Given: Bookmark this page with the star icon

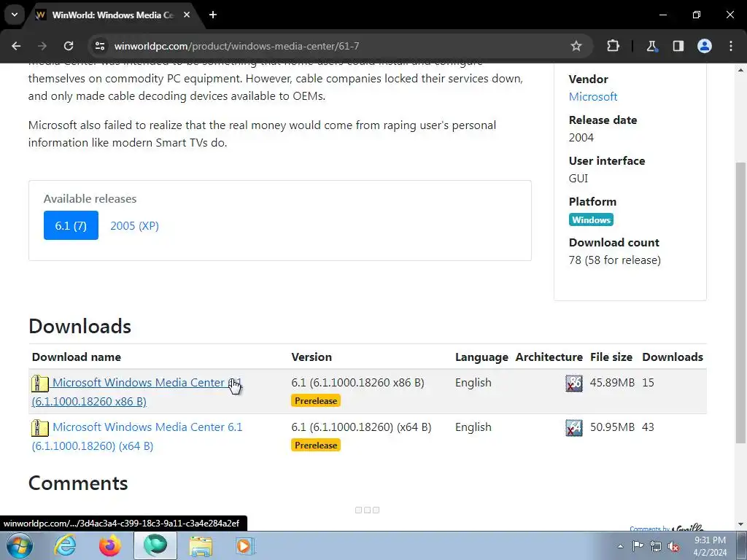Looking at the screenshot, I should 576,46.
